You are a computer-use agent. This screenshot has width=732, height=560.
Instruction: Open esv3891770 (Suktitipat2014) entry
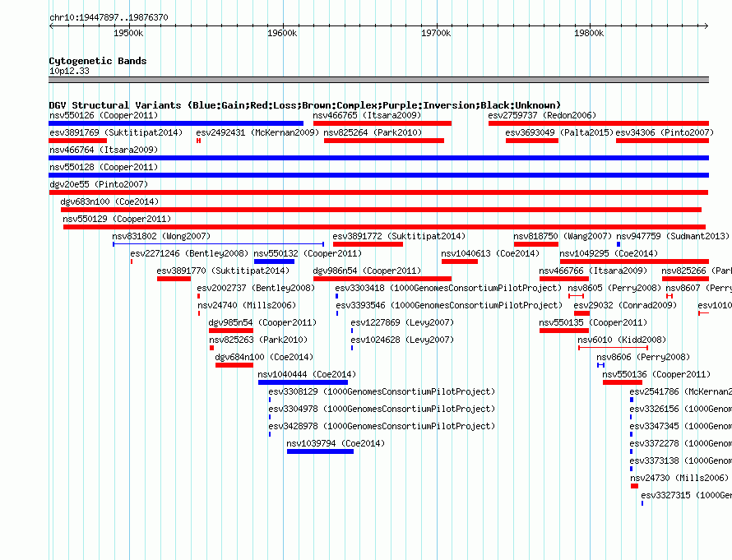(x=223, y=271)
